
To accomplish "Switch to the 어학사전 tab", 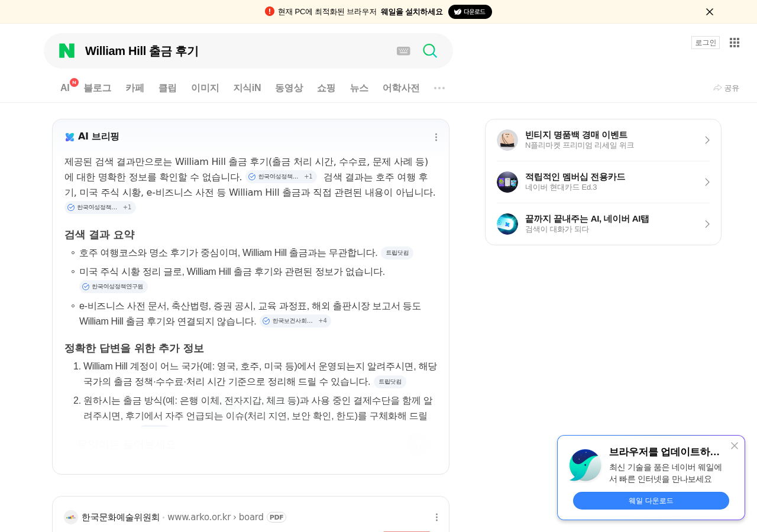I will (x=401, y=88).
